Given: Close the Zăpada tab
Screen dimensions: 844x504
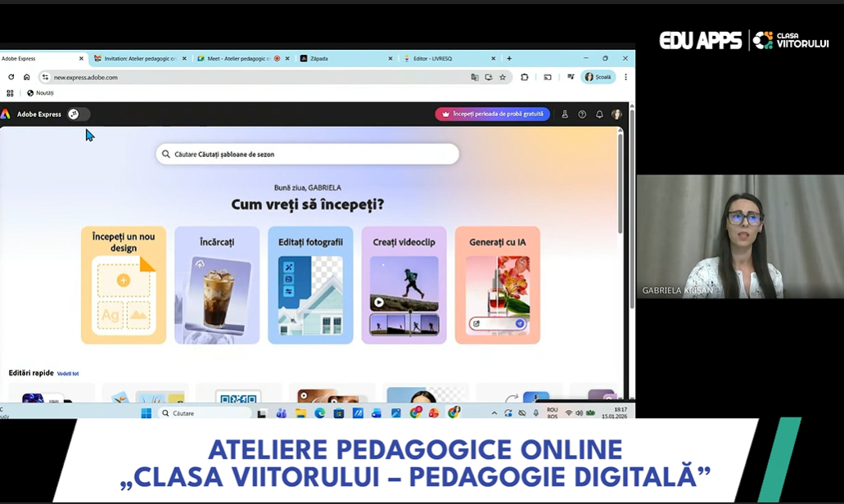Looking at the screenshot, I should click(x=390, y=59).
